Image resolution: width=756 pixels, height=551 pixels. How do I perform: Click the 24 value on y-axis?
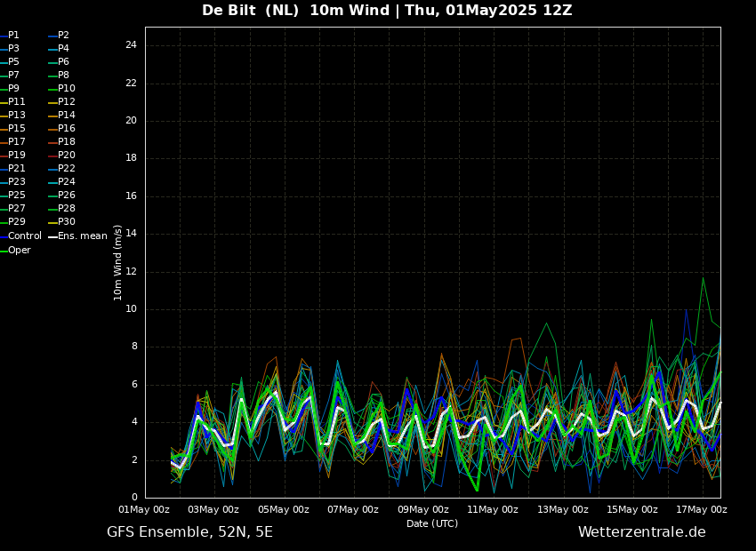click(130, 45)
